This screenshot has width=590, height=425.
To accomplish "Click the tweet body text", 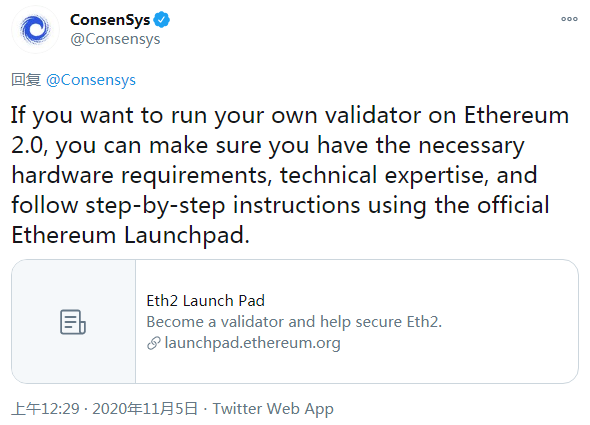I will point(290,175).
